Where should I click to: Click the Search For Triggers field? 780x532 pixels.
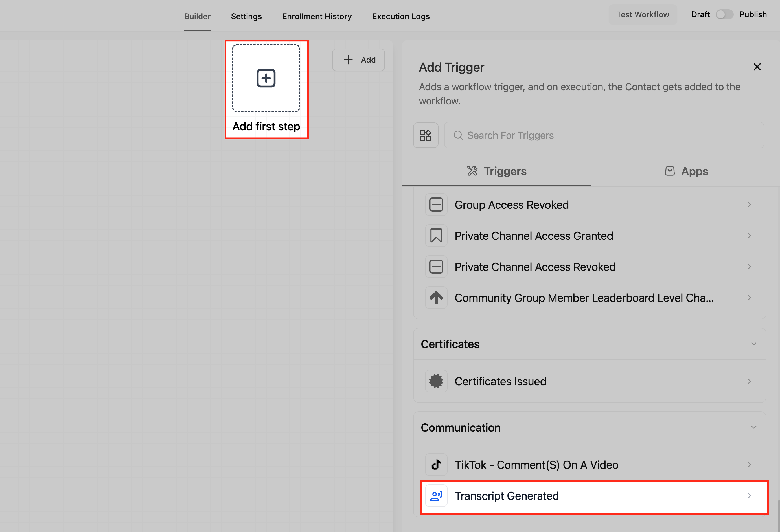[x=604, y=135]
